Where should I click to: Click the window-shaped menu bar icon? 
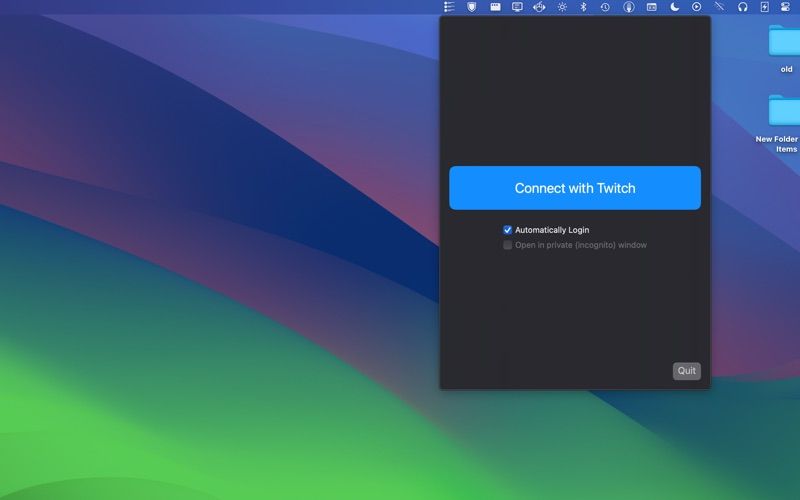click(x=495, y=7)
